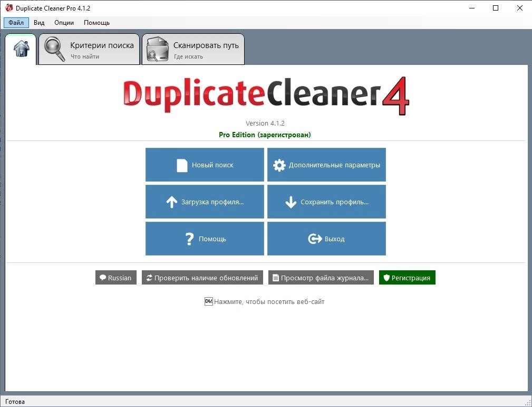Image resolution: width=532 pixels, height=407 pixels.
Task: Open the Помощь menu in menu bar
Action: coord(96,23)
